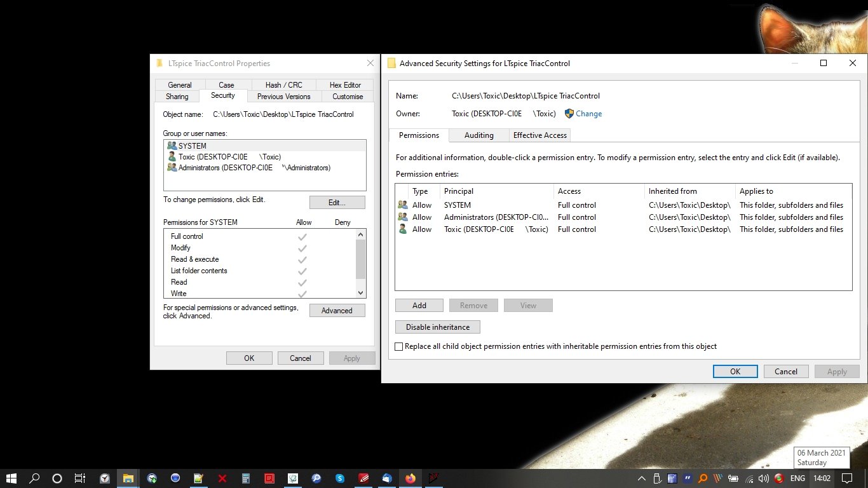This screenshot has height=488, width=868.
Task: Click the safely remove USB tray icon
Action: tap(657, 478)
